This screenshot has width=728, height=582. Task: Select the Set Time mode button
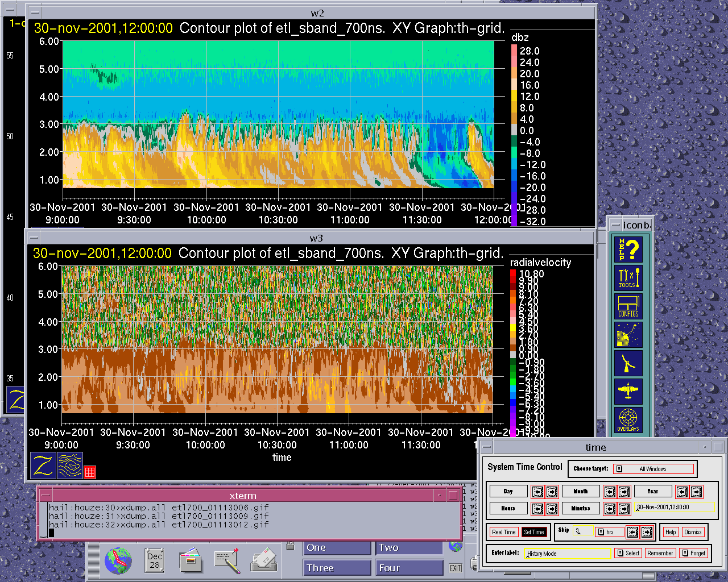coord(534,532)
